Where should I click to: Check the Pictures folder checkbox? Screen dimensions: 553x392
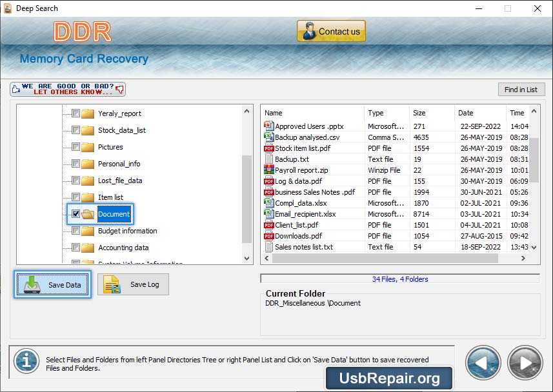point(75,146)
